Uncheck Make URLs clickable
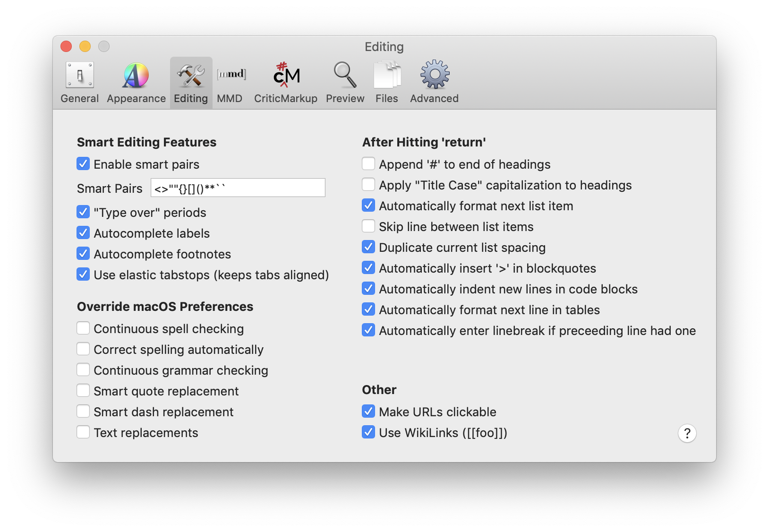The height and width of the screenshot is (532, 769). 368,412
